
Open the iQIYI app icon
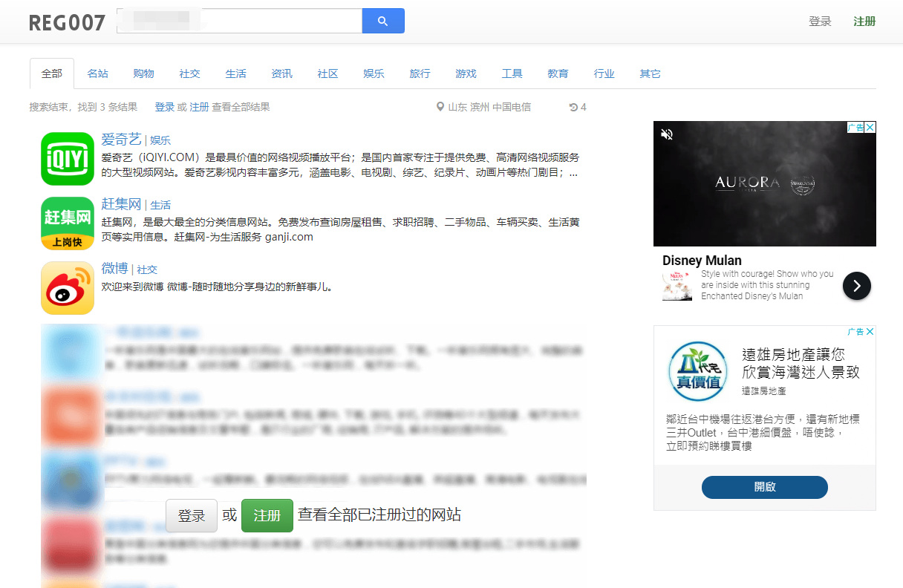click(x=68, y=158)
